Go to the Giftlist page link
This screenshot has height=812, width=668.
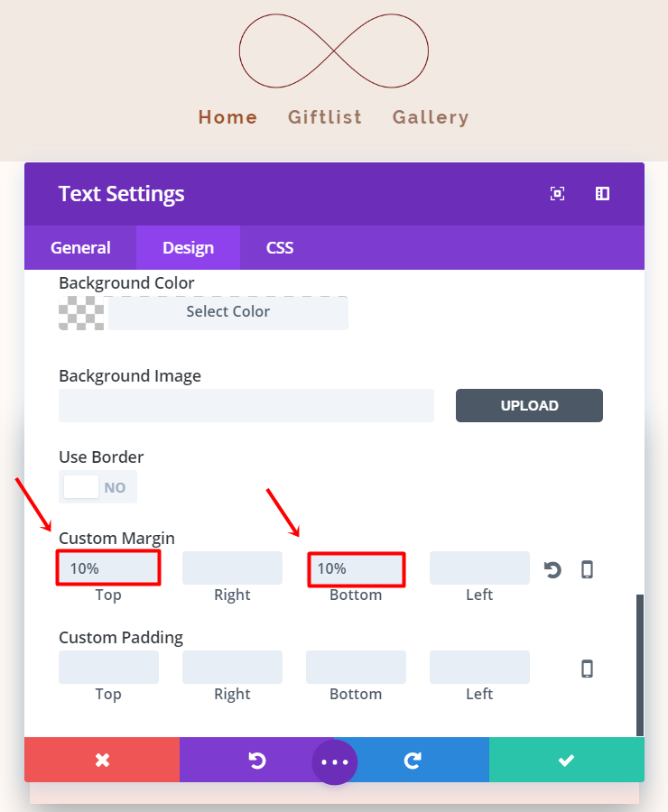click(x=325, y=117)
